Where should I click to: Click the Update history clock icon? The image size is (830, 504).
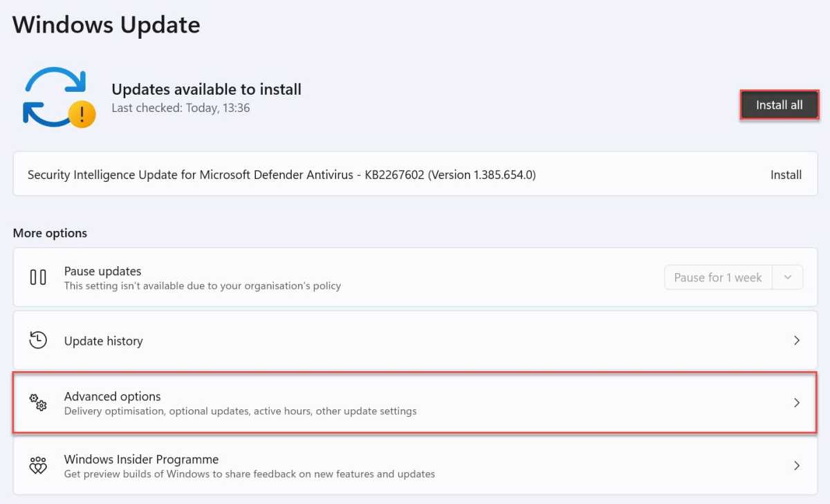click(x=38, y=340)
